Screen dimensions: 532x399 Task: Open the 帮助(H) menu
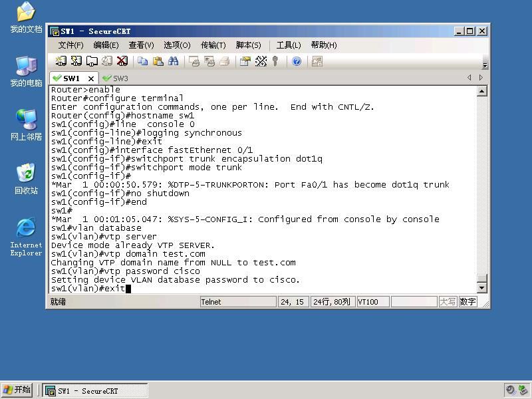pyautogui.click(x=324, y=45)
